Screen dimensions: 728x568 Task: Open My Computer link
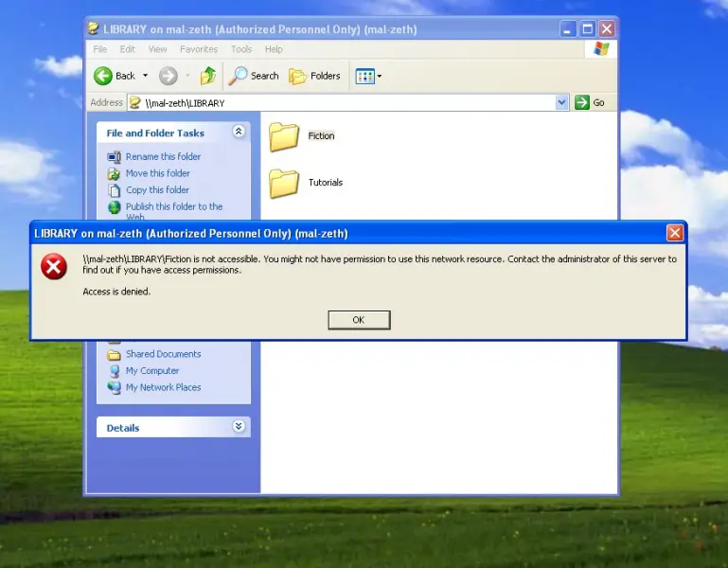152,370
